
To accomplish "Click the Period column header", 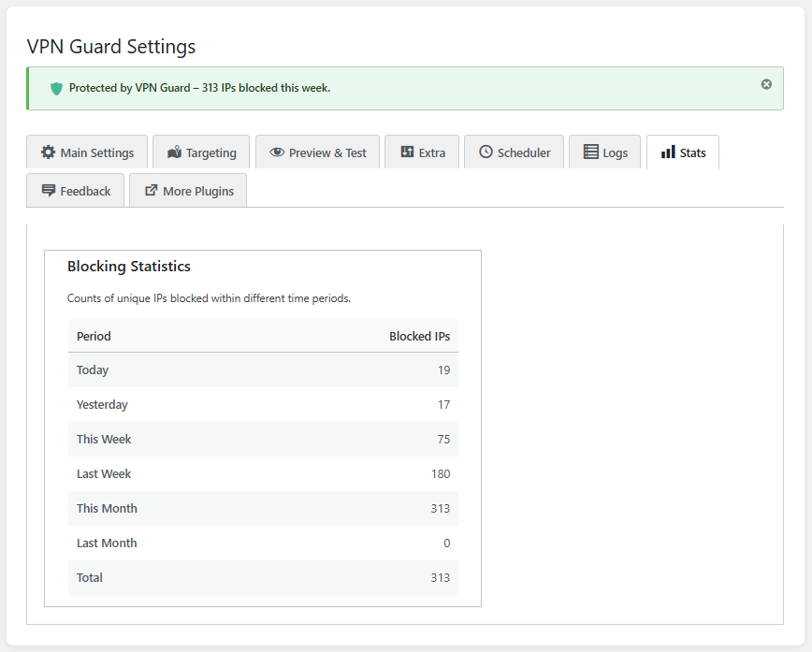I will tap(94, 336).
